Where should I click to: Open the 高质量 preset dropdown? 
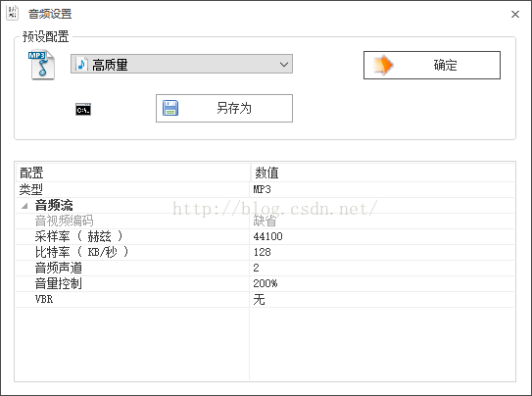(181, 64)
